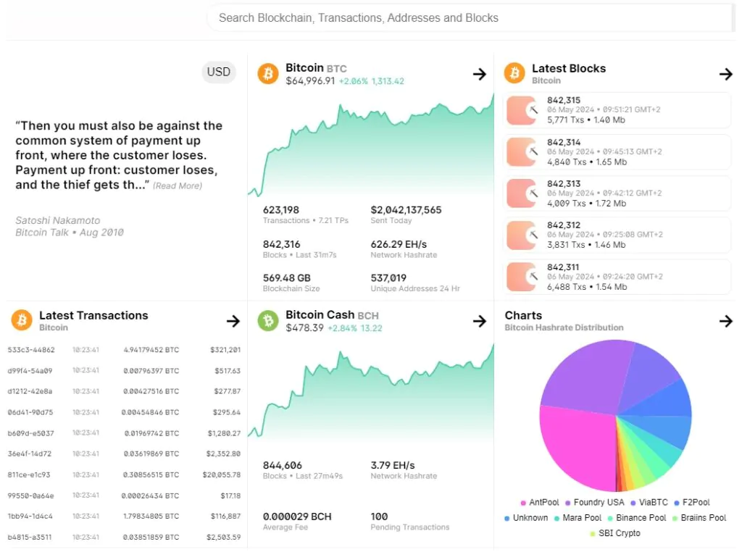Open the Bitcoin Cash arrow

pos(480,321)
